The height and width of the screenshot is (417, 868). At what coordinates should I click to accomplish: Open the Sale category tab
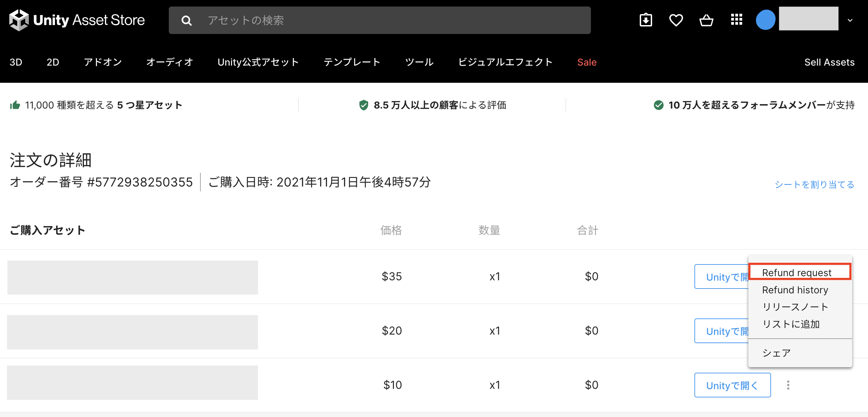[587, 62]
